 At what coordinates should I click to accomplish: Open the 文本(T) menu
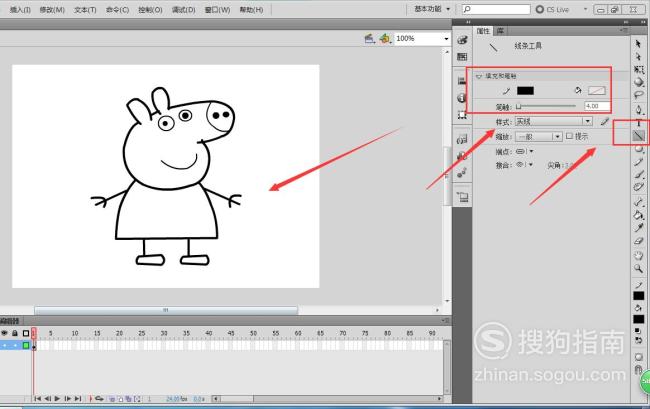click(x=85, y=10)
